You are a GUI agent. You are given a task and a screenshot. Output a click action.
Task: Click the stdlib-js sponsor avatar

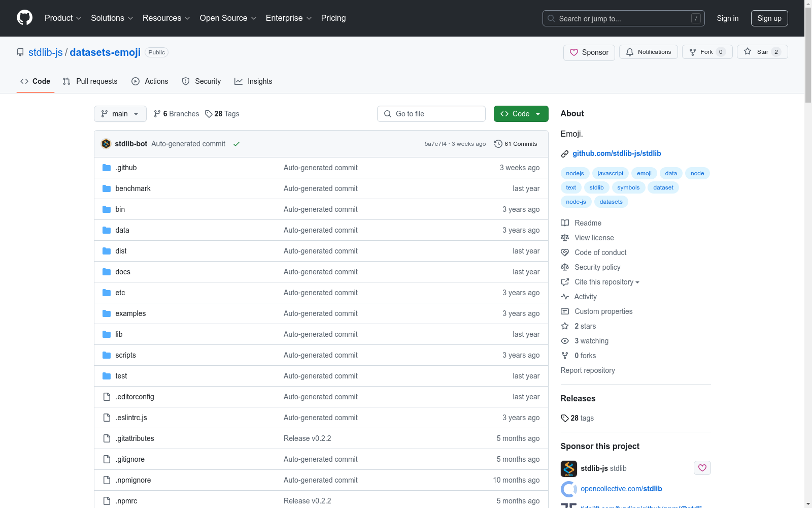click(x=569, y=468)
